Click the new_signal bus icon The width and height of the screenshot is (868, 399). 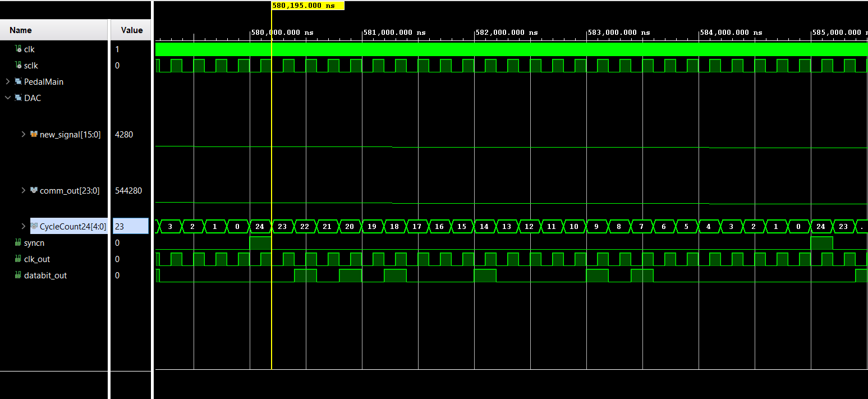pos(34,135)
